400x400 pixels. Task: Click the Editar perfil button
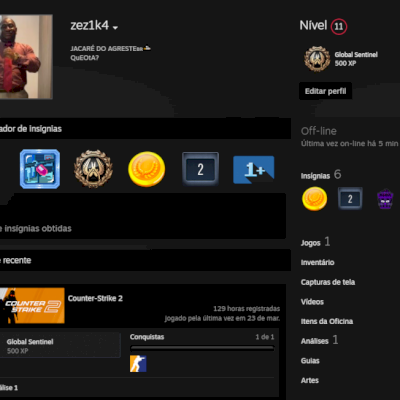click(325, 91)
